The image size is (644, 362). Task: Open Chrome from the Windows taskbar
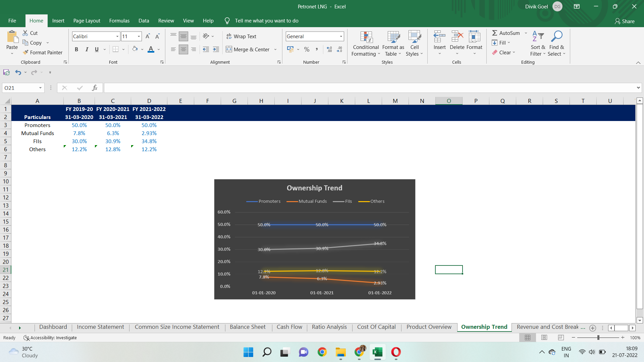point(322,352)
